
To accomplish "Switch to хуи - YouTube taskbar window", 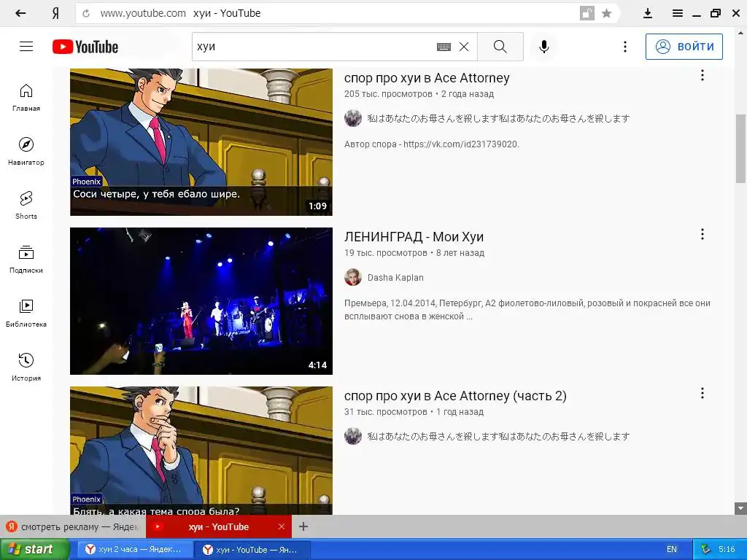I will 252,550.
